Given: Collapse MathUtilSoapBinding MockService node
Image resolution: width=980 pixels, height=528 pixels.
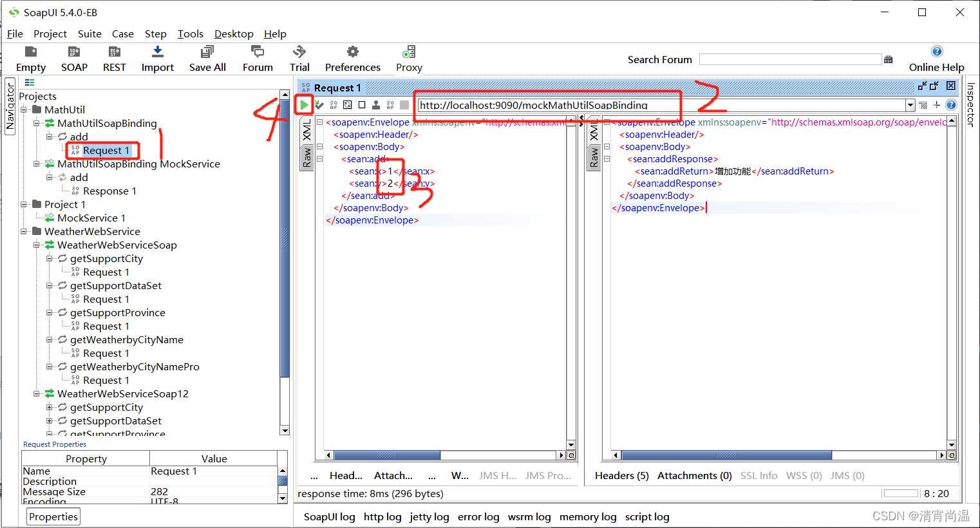Looking at the screenshot, I should pyautogui.click(x=37, y=164).
